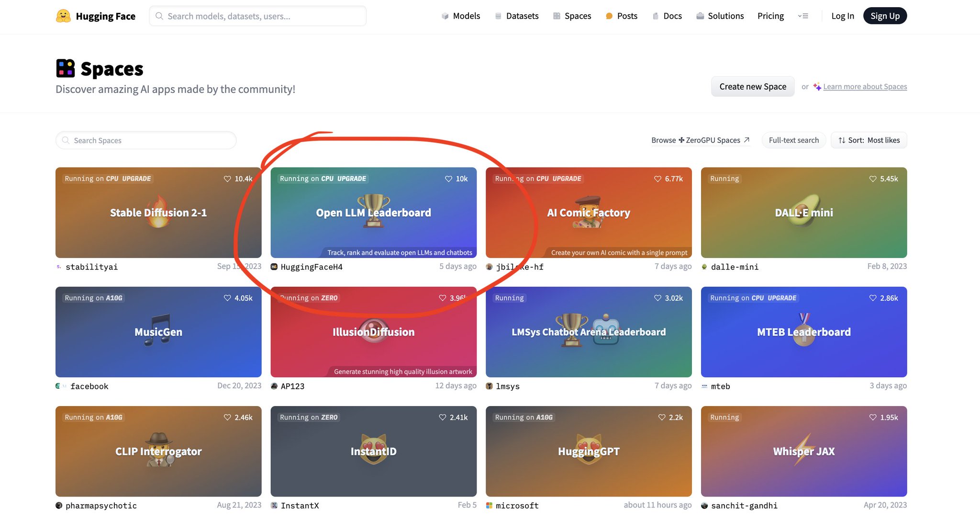Click the Full-text search button

793,140
